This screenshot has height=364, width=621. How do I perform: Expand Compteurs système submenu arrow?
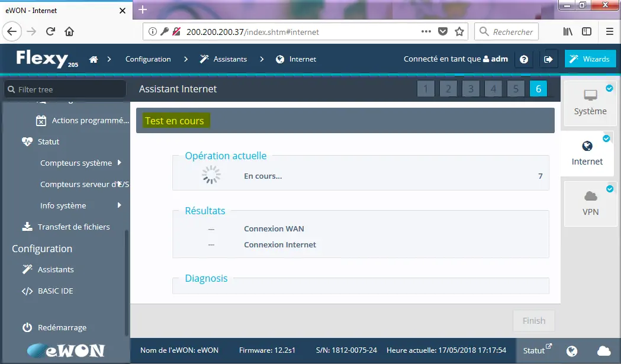(x=120, y=163)
